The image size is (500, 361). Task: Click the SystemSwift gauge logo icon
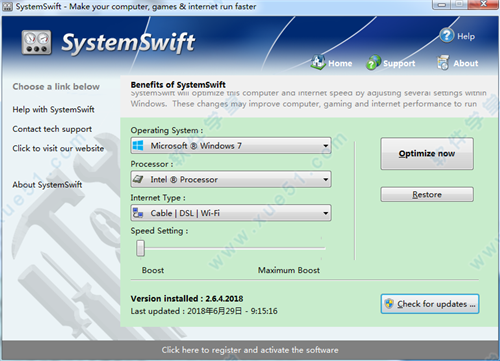(37, 42)
